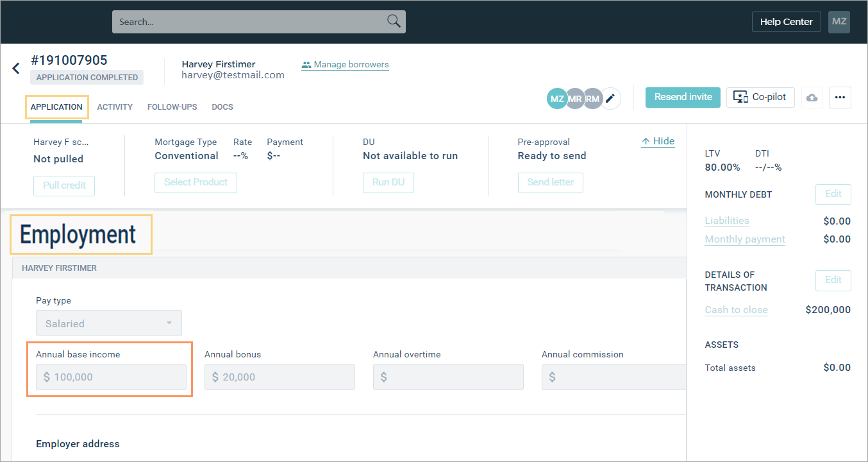Open the Cash to close link
This screenshot has height=462, width=868.
[736, 310]
